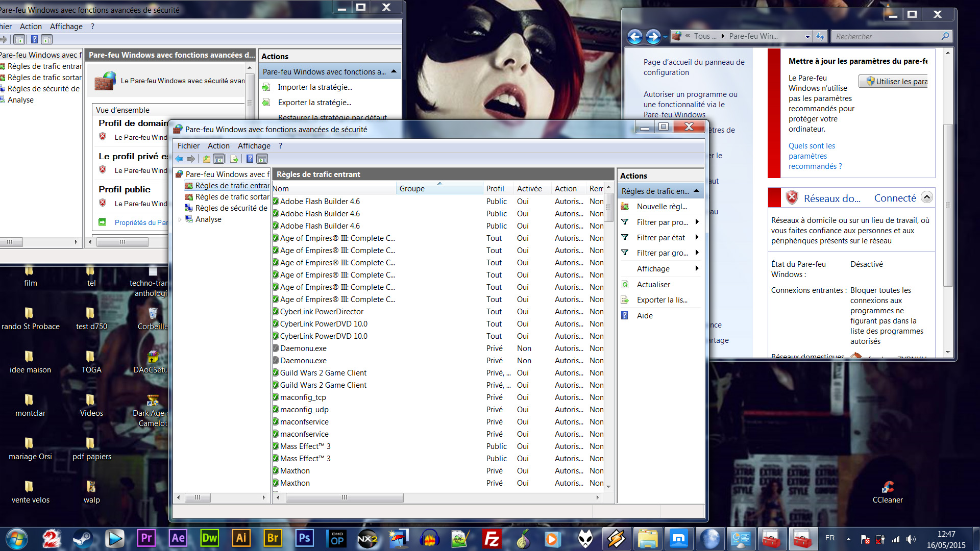Open the address bar dropdown in Control Panel
This screenshot has width=980, height=551.
pos(807,36)
